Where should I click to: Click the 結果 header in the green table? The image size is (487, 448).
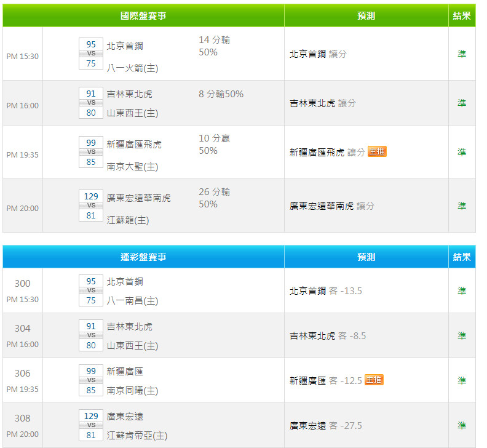pyautogui.click(x=462, y=15)
